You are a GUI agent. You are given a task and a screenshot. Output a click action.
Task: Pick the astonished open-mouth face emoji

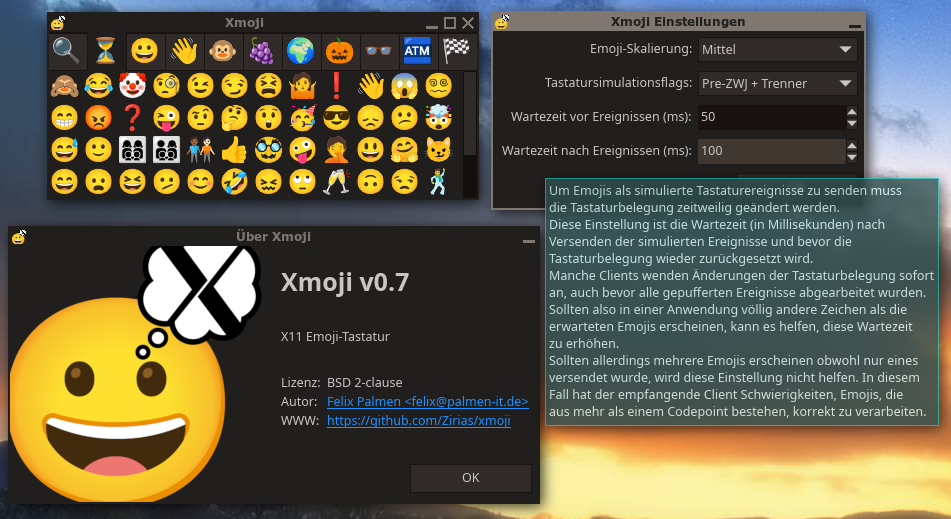tap(268, 118)
